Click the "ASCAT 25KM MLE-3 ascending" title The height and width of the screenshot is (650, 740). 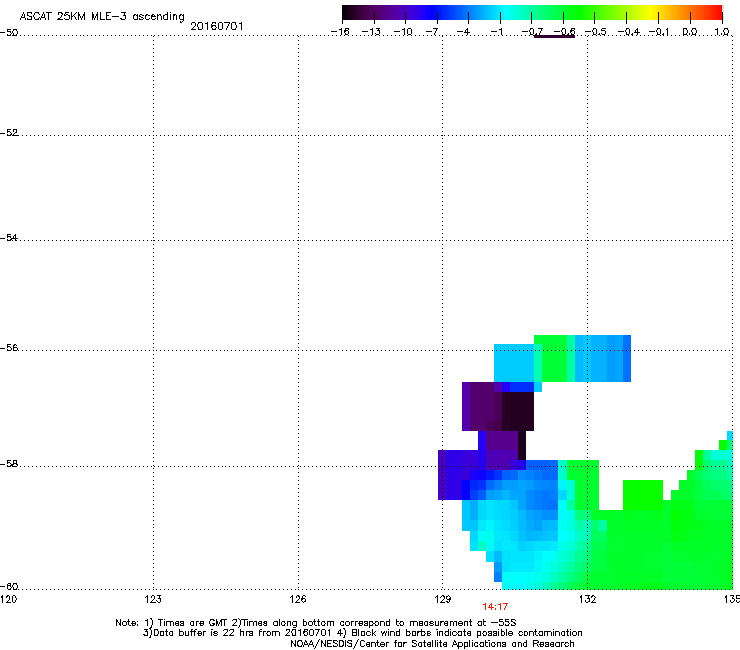[102, 17]
